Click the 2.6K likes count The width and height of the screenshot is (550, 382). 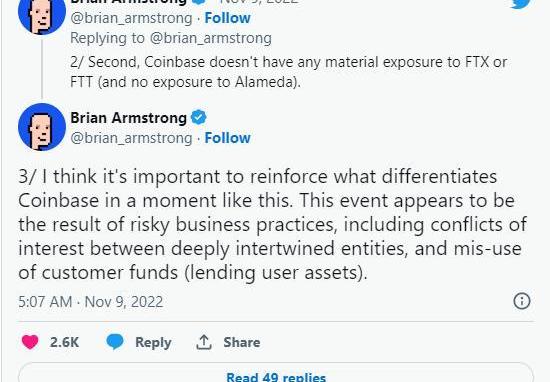click(x=64, y=342)
